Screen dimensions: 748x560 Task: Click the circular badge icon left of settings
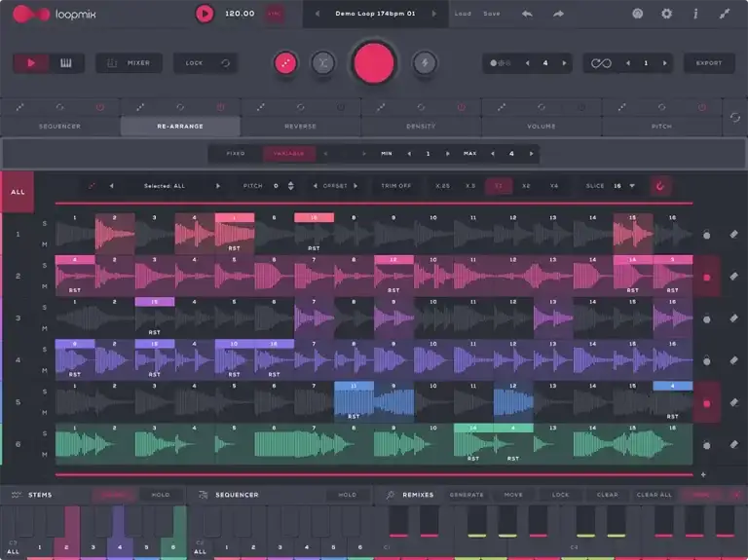(x=637, y=14)
